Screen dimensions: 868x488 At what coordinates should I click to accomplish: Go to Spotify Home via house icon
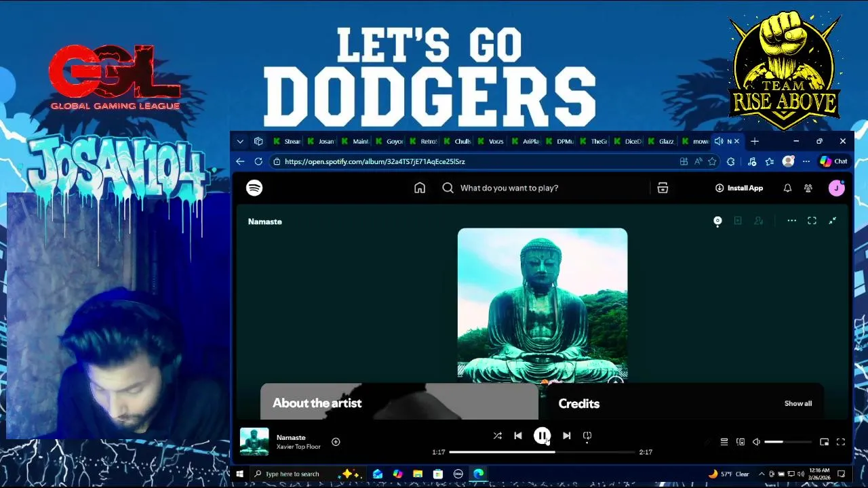point(420,188)
